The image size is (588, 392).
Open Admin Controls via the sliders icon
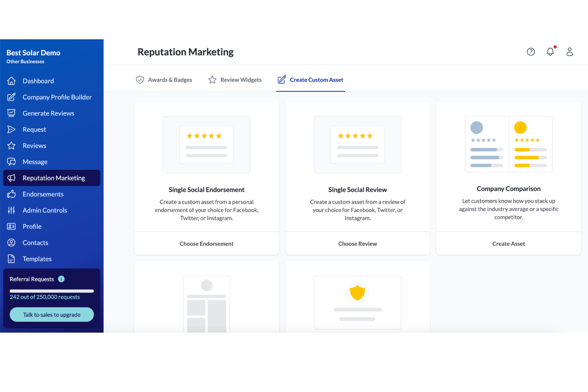(12, 210)
